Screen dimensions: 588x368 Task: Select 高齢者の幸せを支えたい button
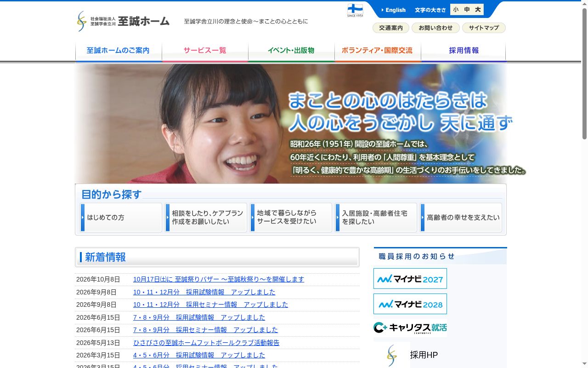point(461,218)
